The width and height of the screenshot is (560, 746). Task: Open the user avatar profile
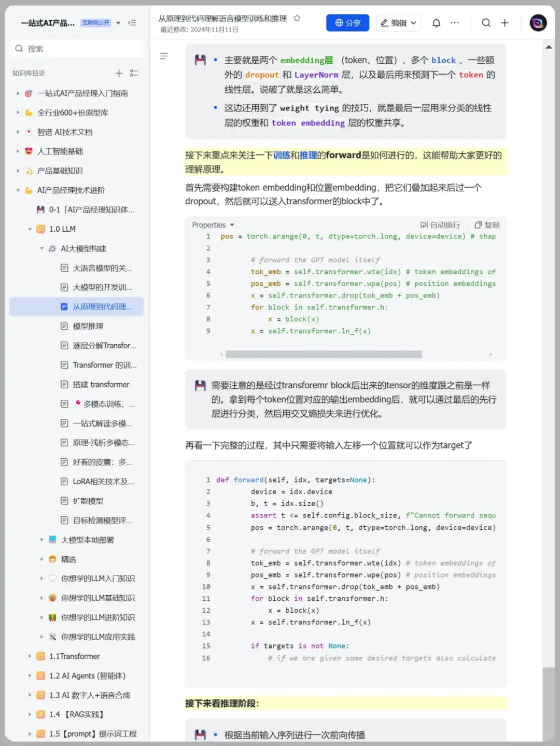(x=538, y=23)
